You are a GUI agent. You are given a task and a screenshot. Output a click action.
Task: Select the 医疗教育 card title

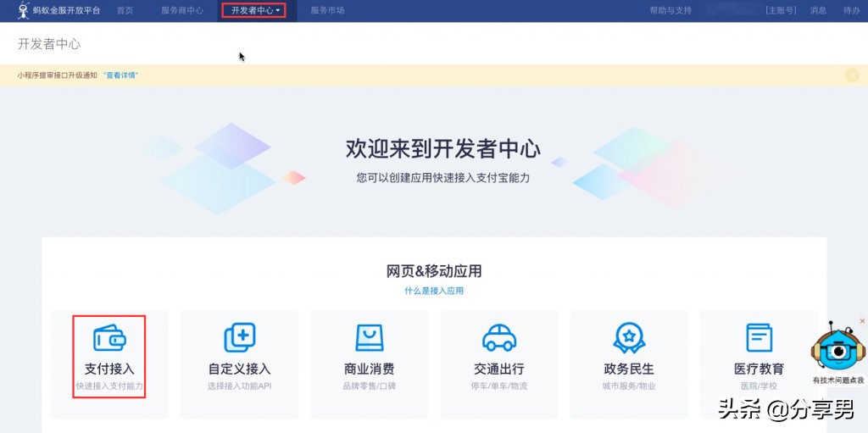(x=759, y=369)
